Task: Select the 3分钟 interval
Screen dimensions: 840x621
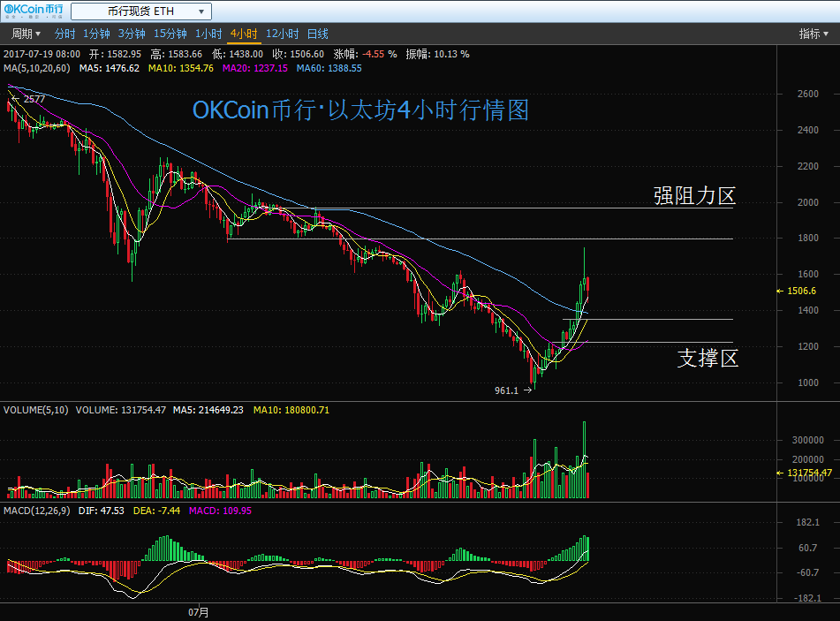Action: point(131,34)
